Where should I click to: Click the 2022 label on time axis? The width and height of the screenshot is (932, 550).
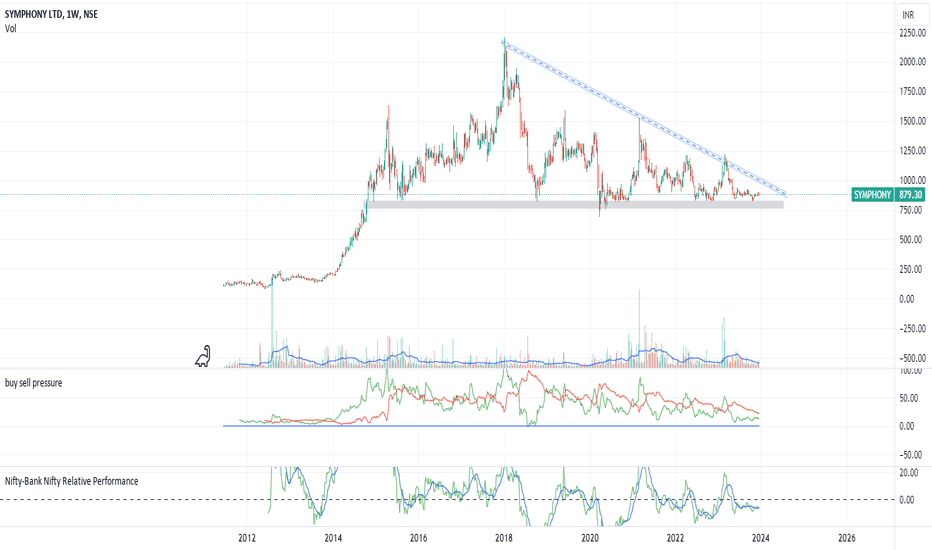click(x=675, y=538)
